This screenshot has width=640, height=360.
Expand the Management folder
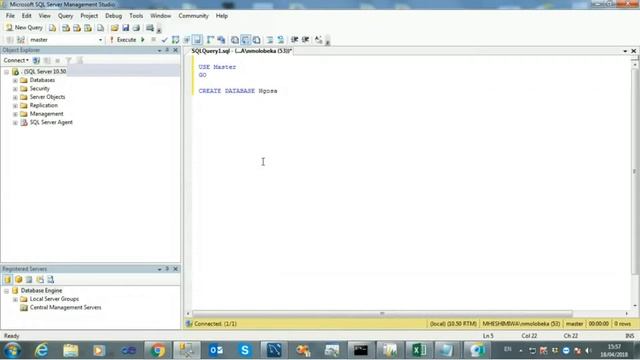pos(15,114)
